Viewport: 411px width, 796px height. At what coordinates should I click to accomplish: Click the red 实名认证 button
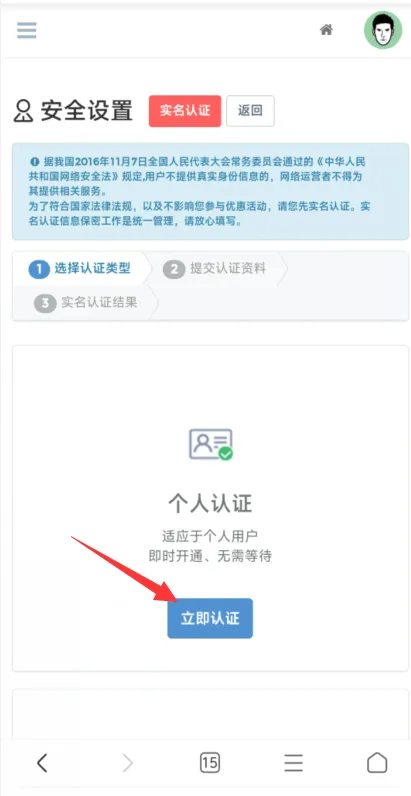[x=185, y=111]
